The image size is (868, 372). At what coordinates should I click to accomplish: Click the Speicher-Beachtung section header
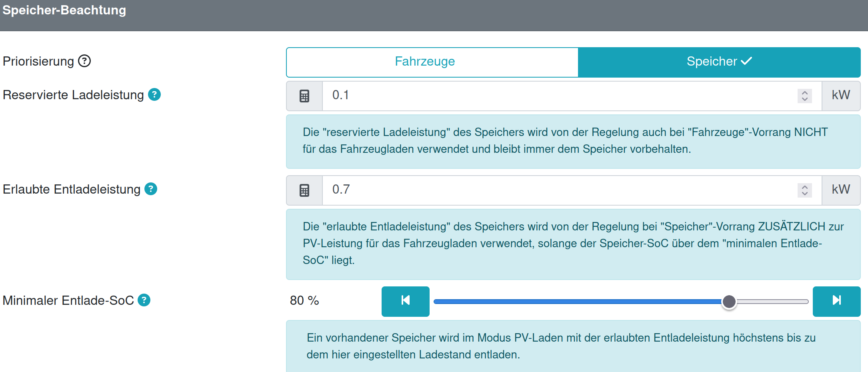64,10
